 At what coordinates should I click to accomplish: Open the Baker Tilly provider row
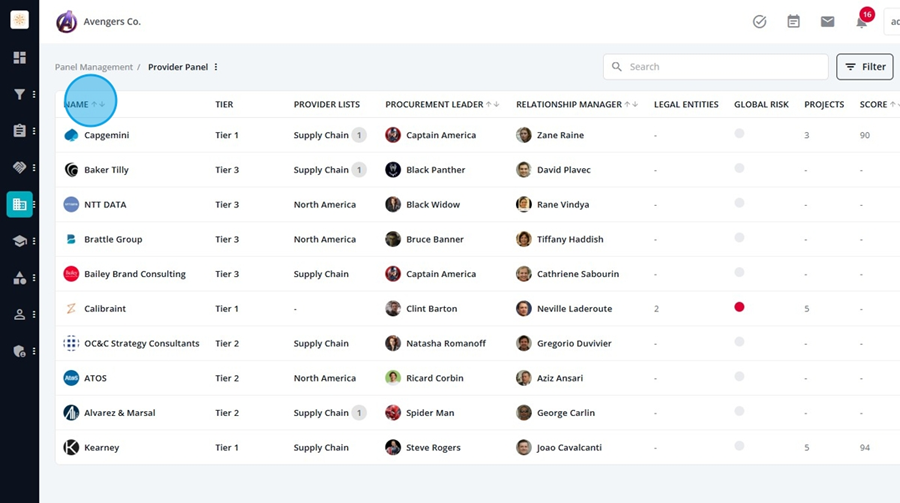[478, 170]
